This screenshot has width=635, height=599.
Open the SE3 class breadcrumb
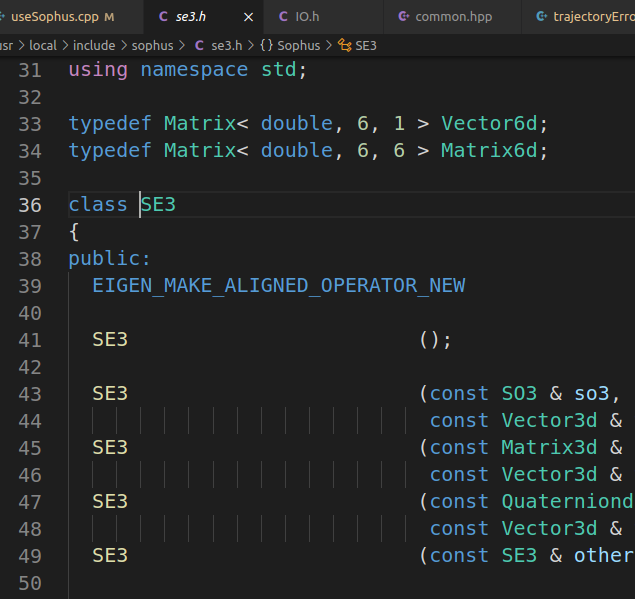366,45
